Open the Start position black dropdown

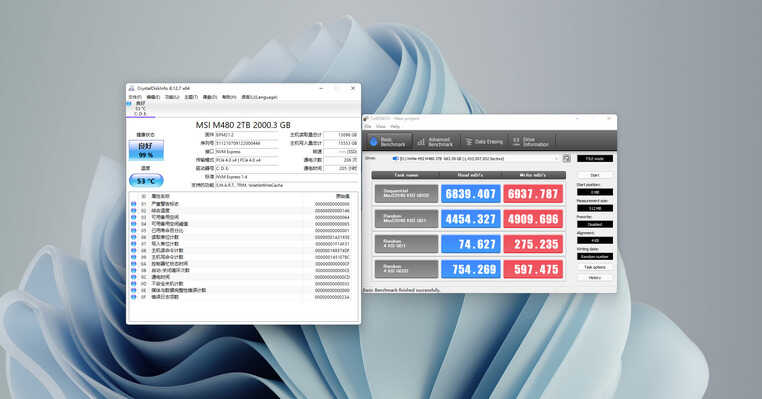(595, 192)
